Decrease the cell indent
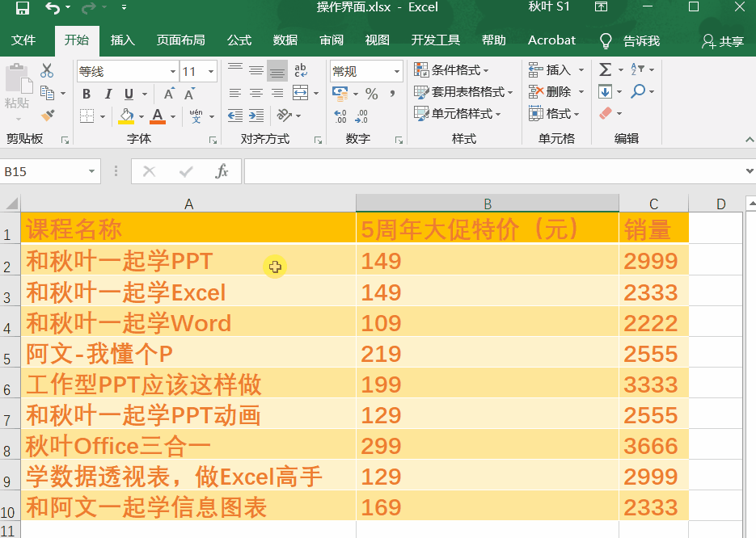Screen dimensions: 756x538 pyautogui.click(x=235, y=116)
